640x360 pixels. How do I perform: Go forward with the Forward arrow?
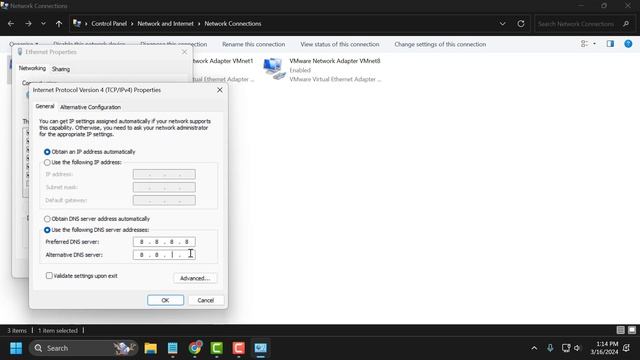(x=28, y=24)
